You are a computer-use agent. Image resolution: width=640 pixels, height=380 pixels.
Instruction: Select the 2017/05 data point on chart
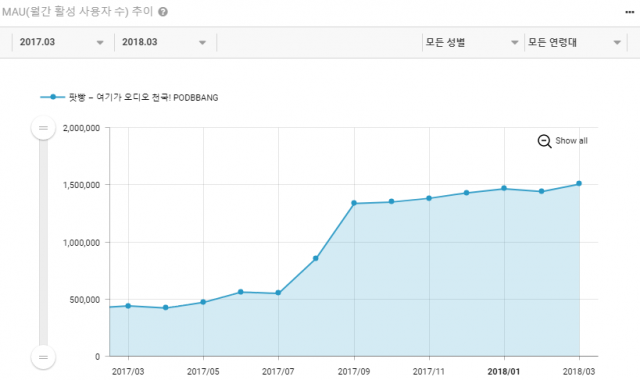[203, 302]
